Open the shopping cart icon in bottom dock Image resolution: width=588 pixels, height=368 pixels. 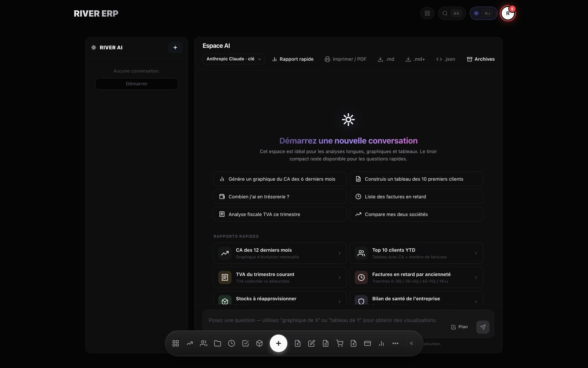point(340,343)
